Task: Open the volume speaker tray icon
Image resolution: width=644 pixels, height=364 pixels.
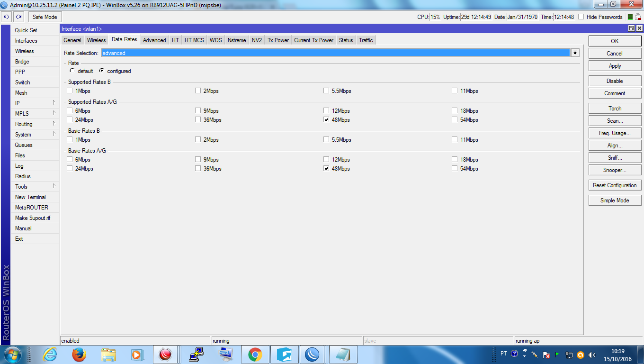Action: point(592,355)
